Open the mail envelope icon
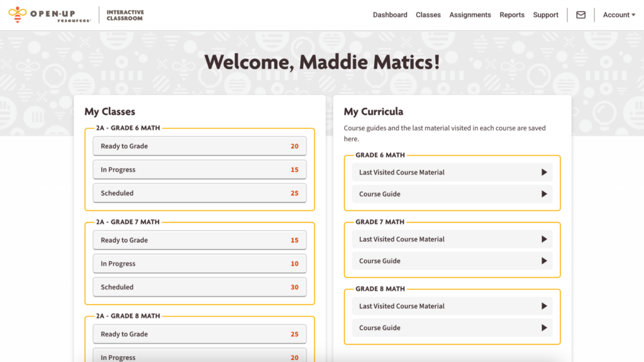 coord(580,15)
